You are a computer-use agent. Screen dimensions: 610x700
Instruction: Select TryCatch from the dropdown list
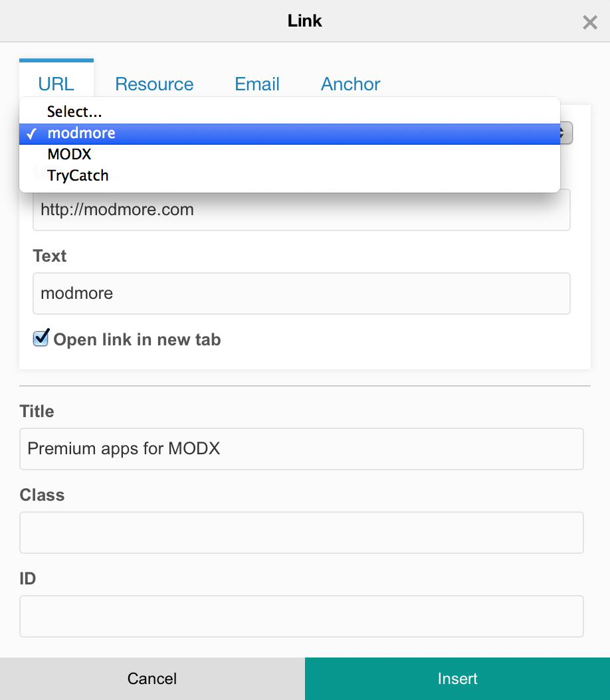pos(289,175)
